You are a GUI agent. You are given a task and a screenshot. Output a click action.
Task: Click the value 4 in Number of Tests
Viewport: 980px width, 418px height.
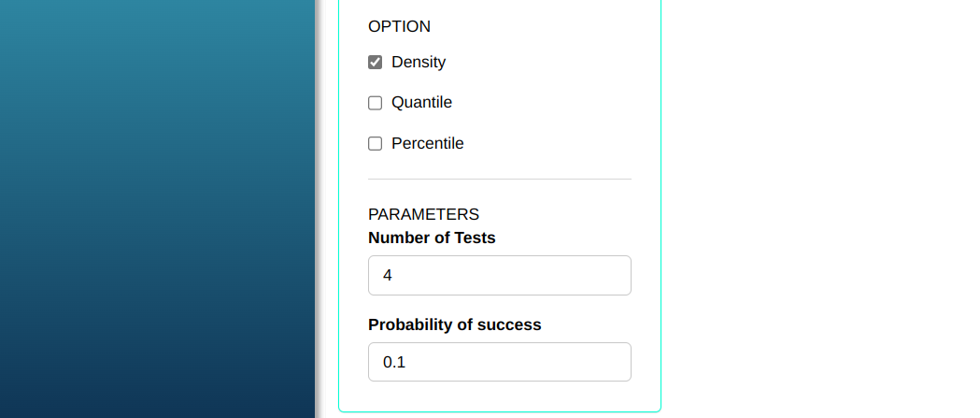pos(388,276)
